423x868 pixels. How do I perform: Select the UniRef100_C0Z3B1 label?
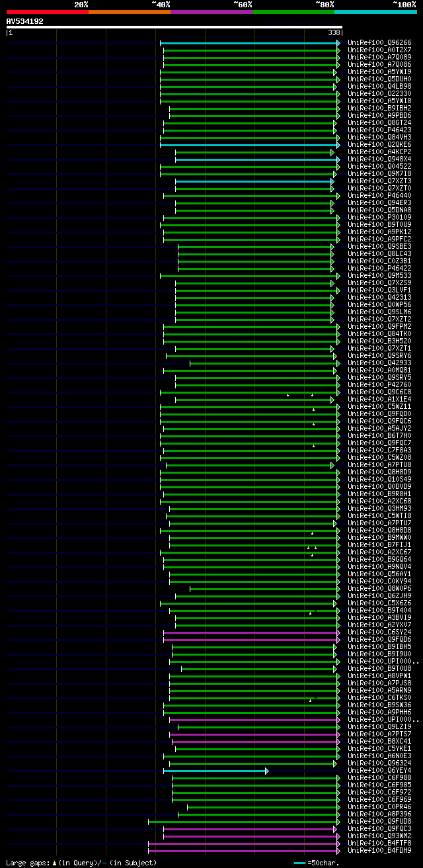coord(379,261)
